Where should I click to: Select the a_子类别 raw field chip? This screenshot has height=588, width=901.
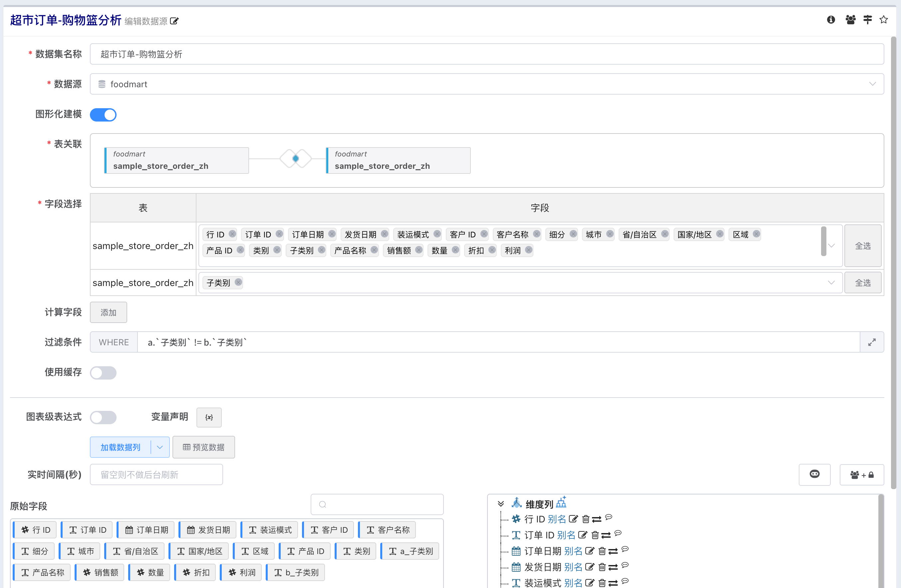click(410, 551)
